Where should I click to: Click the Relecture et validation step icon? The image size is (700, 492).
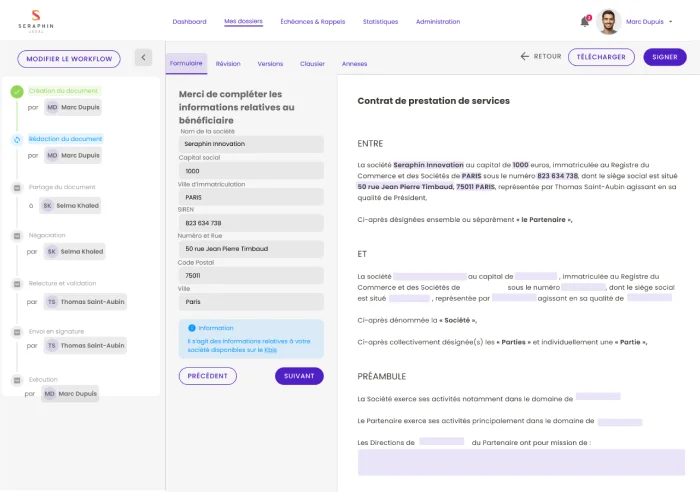click(x=17, y=284)
